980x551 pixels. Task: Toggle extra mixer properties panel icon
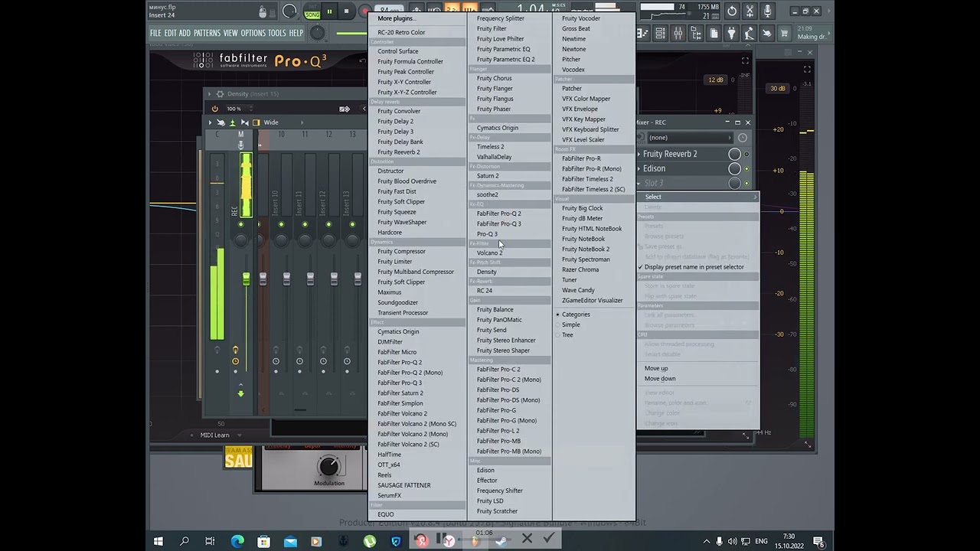256,122
